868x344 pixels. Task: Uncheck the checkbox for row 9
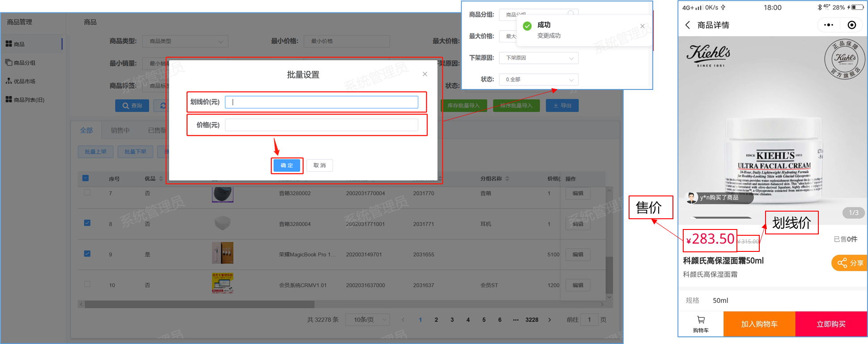point(87,254)
